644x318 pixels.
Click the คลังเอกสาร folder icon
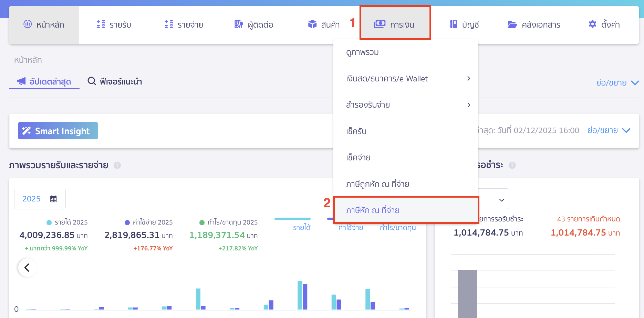coord(512,24)
